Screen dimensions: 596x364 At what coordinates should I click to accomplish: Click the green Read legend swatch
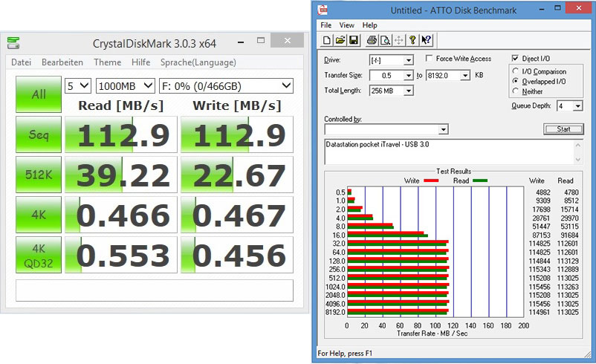coord(479,181)
